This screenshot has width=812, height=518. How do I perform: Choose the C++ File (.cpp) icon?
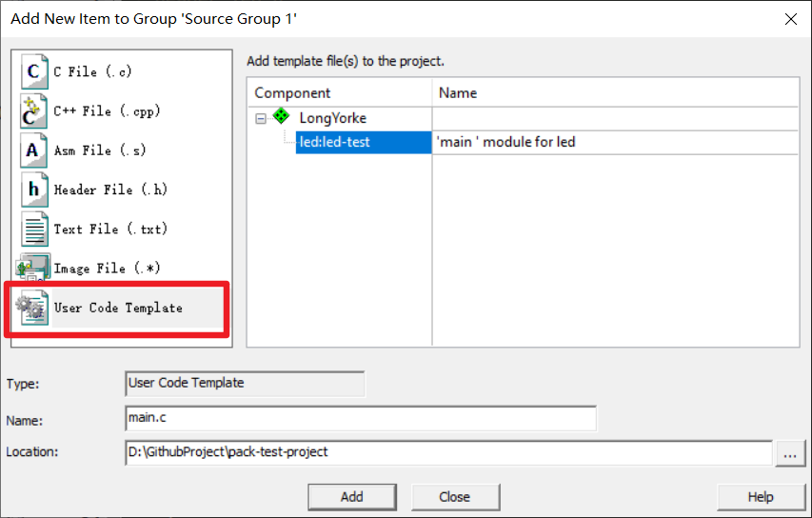coord(34,111)
